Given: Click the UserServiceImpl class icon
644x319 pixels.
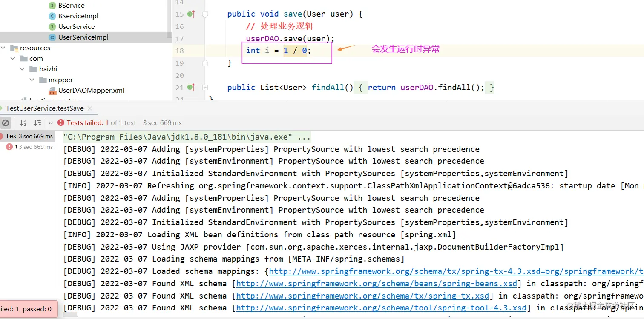Looking at the screenshot, I should (x=52, y=37).
